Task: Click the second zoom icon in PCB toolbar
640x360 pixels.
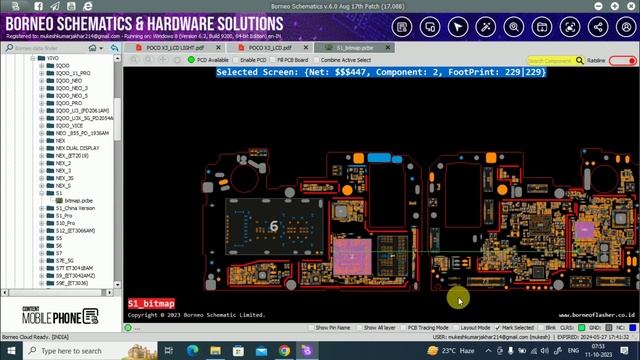Action: tap(148, 60)
